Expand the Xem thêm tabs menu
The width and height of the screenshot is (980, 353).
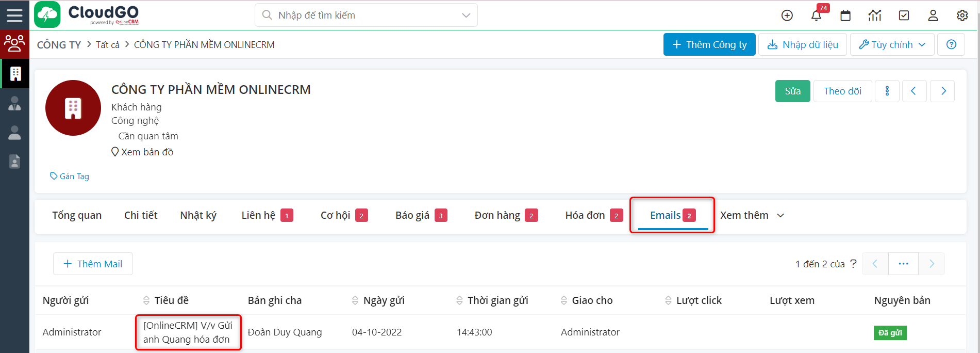[x=752, y=215]
